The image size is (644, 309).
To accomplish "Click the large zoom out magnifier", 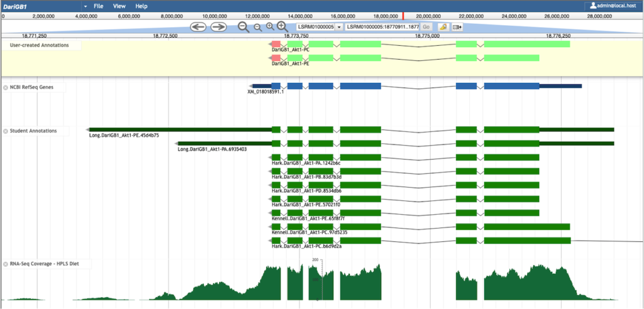I will point(243,27).
